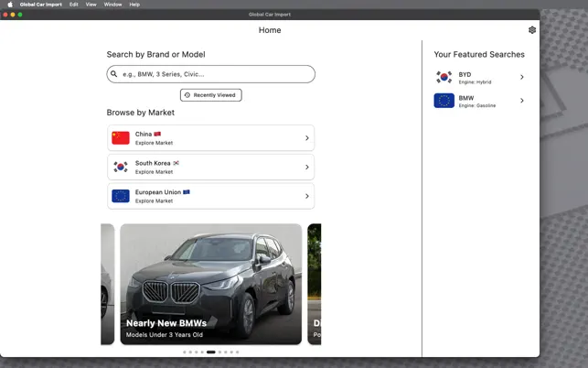The image size is (588, 368).
Task: Click the magnifier icon in search box
Action: [x=114, y=74]
